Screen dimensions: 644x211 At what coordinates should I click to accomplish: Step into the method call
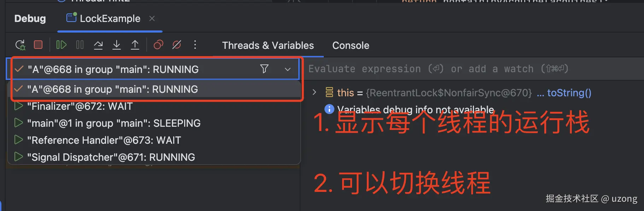click(117, 45)
